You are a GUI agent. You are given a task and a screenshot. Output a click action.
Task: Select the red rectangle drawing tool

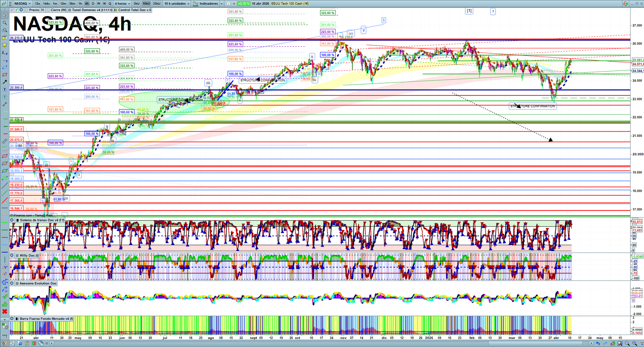click(4, 75)
